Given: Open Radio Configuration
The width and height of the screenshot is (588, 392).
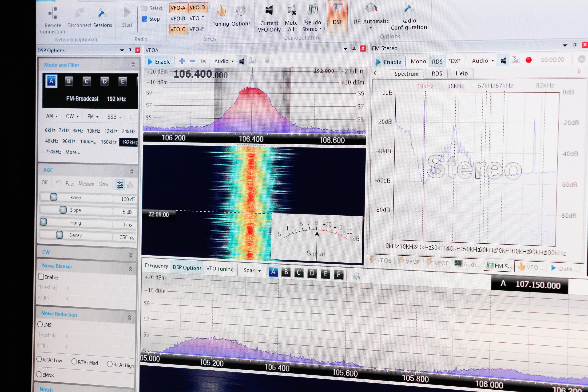Looking at the screenshot, I should click(x=409, y=16).
